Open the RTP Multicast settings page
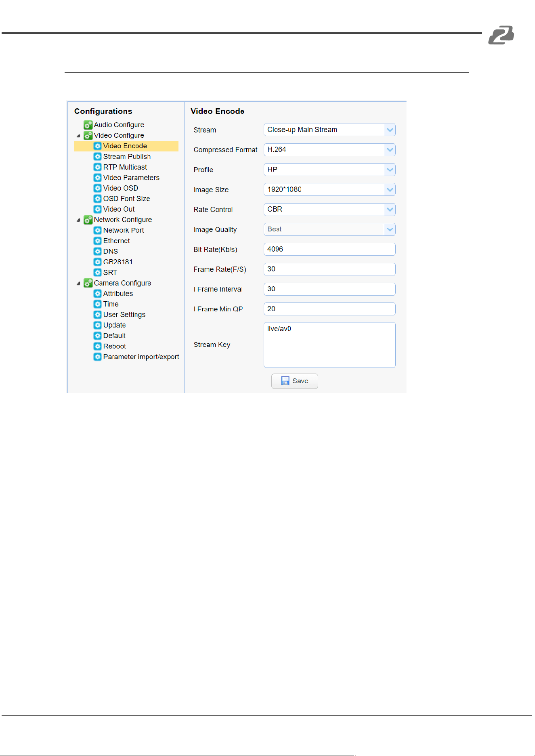Screen dimensions: 535x756 click(x=125, y=167)
